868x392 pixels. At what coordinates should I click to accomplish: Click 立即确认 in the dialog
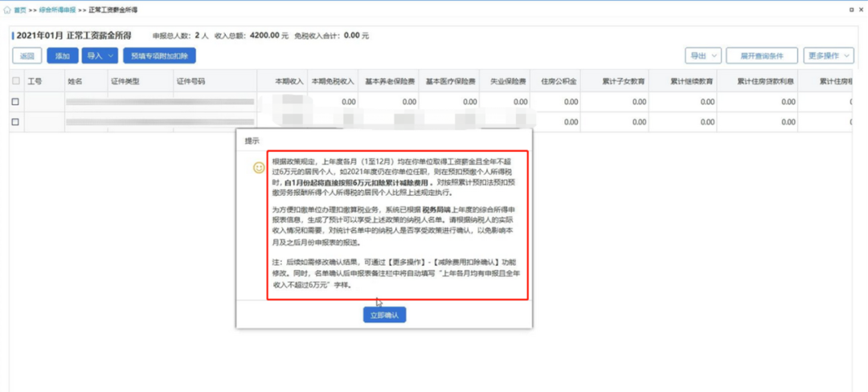[385, 315]
